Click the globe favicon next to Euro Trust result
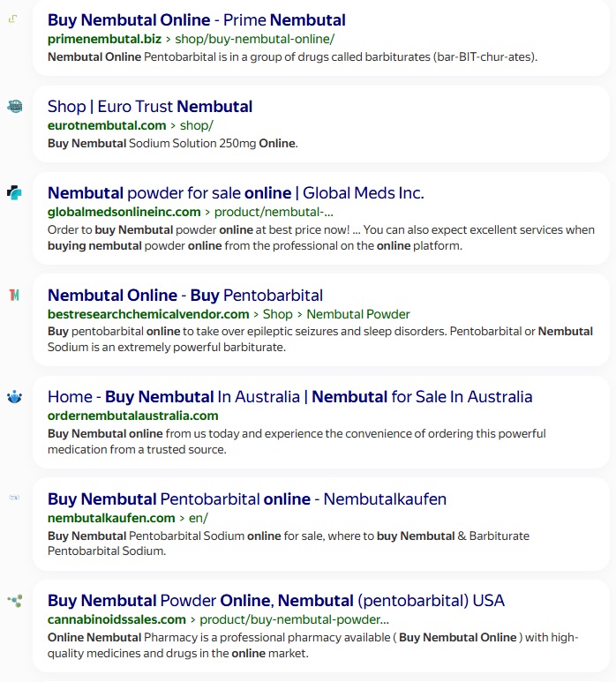Screen dimensions: 616x682 click(15, 106)
